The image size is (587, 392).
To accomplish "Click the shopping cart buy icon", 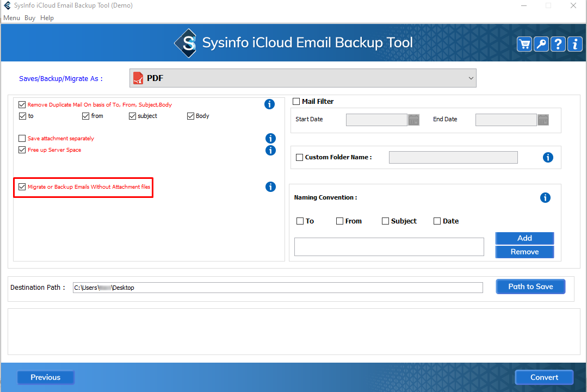I will pos(524,45).
